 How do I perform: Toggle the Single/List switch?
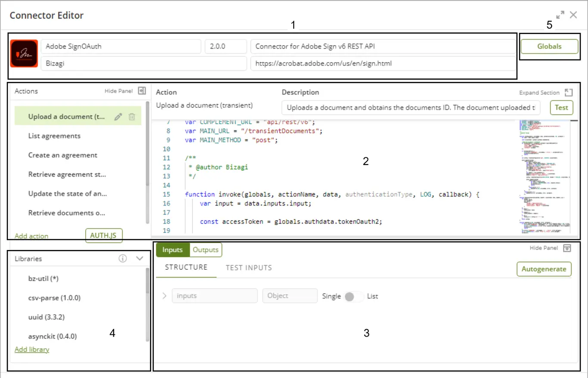pos(354,297)
